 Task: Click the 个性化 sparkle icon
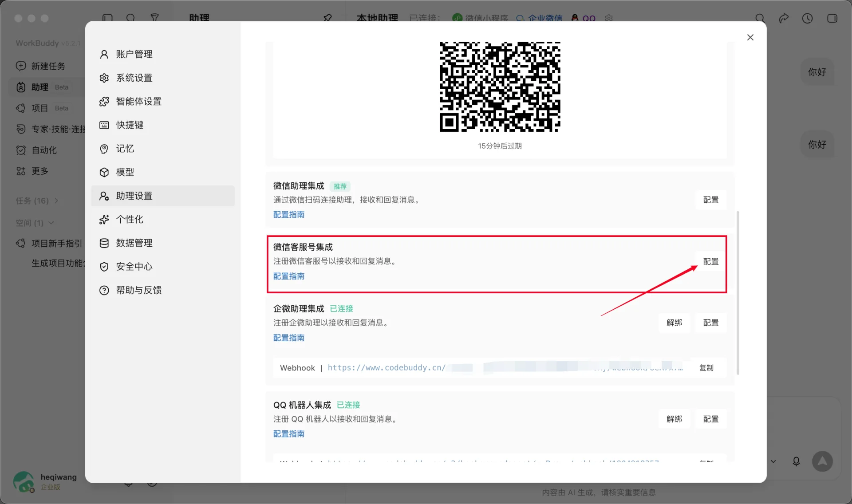pyautogui.click(x=104, y=219)
